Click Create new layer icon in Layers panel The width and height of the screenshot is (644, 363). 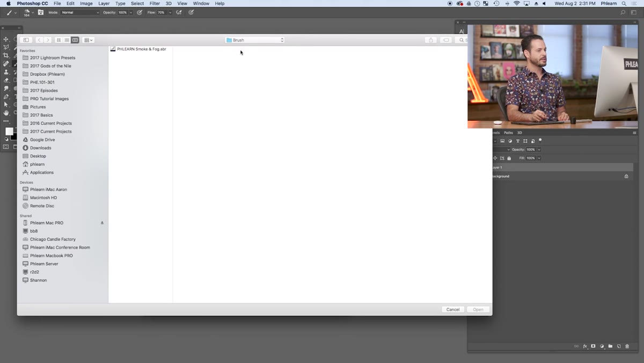[619, 346]
